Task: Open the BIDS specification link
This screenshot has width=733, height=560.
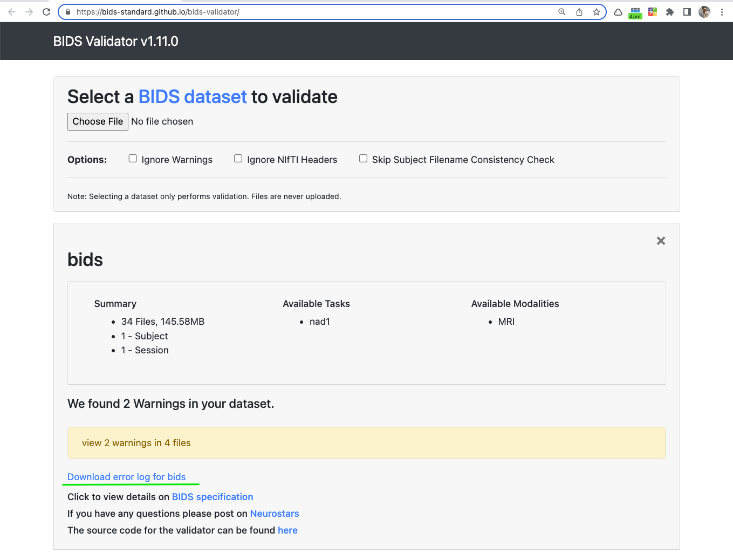Action: (213, 497)
